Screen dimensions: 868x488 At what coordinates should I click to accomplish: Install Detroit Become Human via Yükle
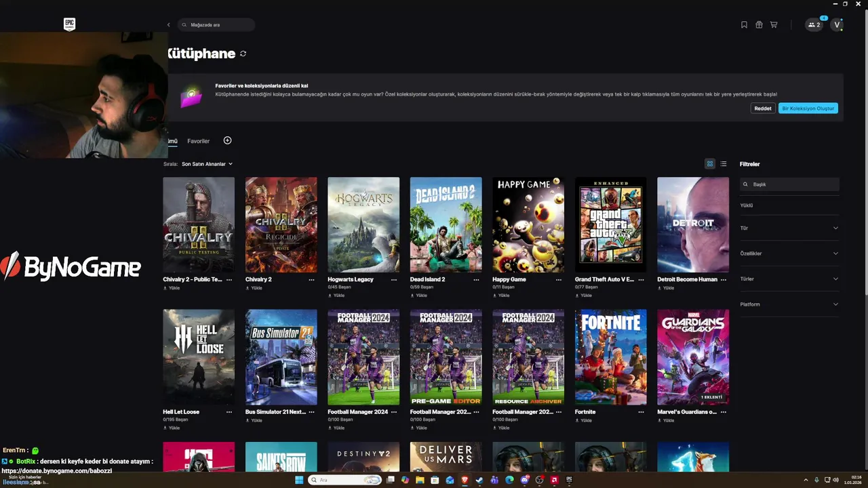(x=665, y=288)
